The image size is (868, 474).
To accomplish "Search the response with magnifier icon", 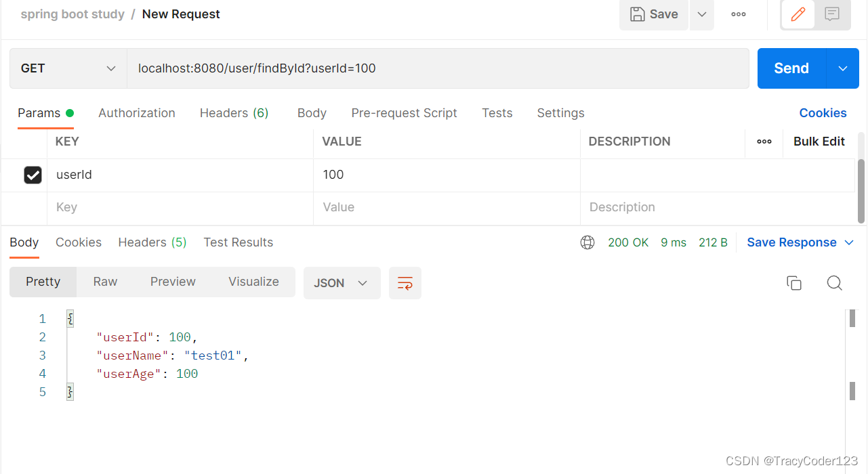I will click(x=834, y=283).
